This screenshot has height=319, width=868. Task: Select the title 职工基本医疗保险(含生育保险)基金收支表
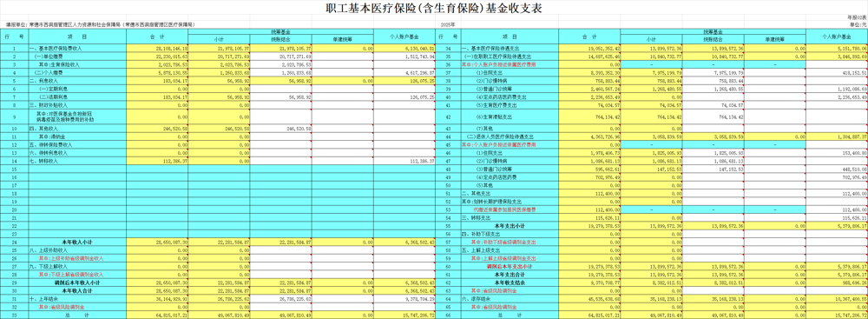433,9
